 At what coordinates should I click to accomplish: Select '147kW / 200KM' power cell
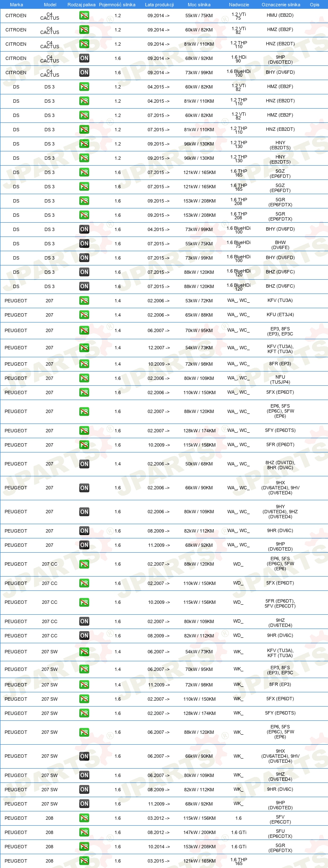(x=199, y=832)
